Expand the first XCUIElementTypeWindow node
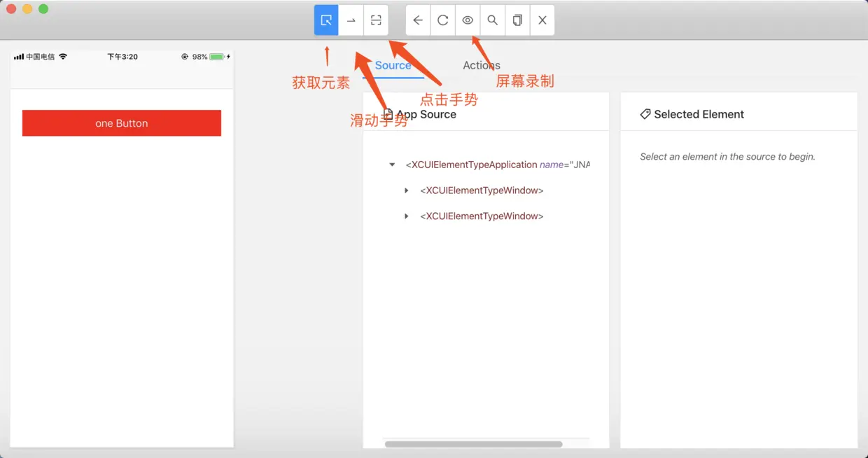Screen dimensions: 868x458 (407, 190)
